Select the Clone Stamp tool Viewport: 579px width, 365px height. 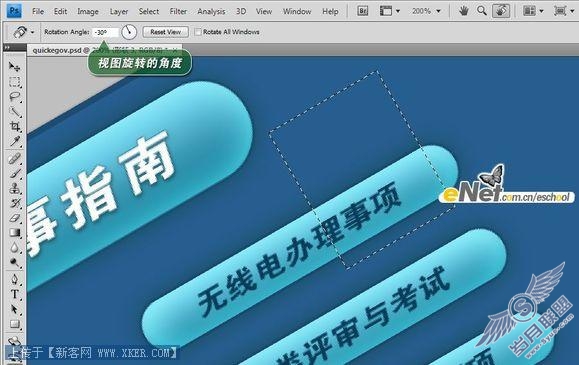pos(14,188)
